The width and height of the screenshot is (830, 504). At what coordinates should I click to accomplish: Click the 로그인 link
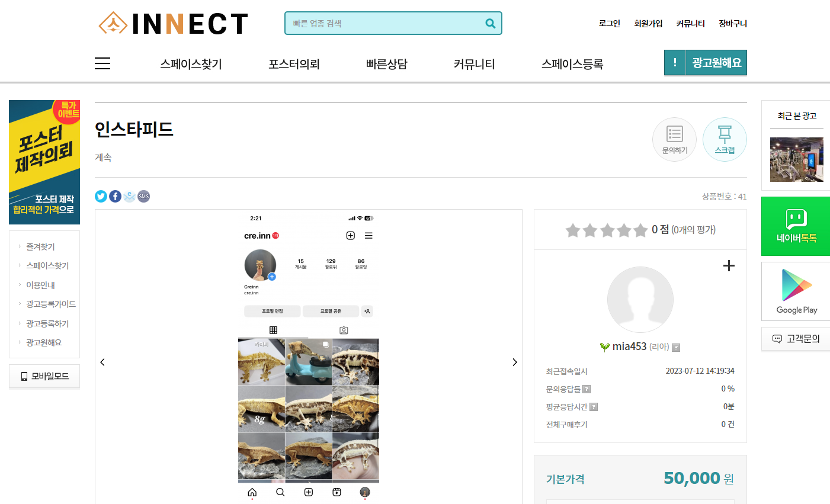609,24
